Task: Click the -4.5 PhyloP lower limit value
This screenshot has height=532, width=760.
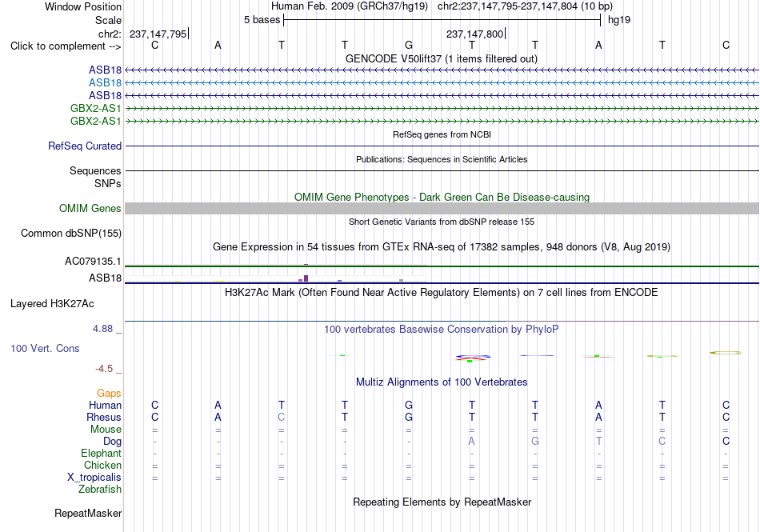Action: click(x=104, y=369)
